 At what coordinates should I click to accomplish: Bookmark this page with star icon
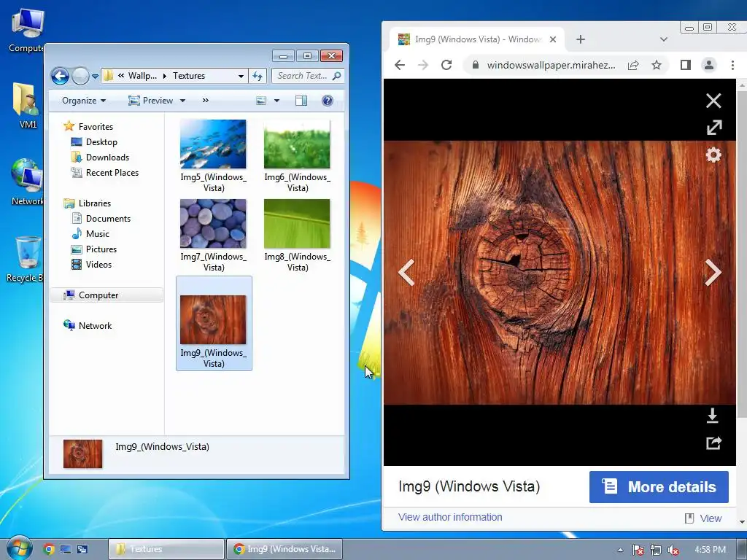click(x=656, y=65)
